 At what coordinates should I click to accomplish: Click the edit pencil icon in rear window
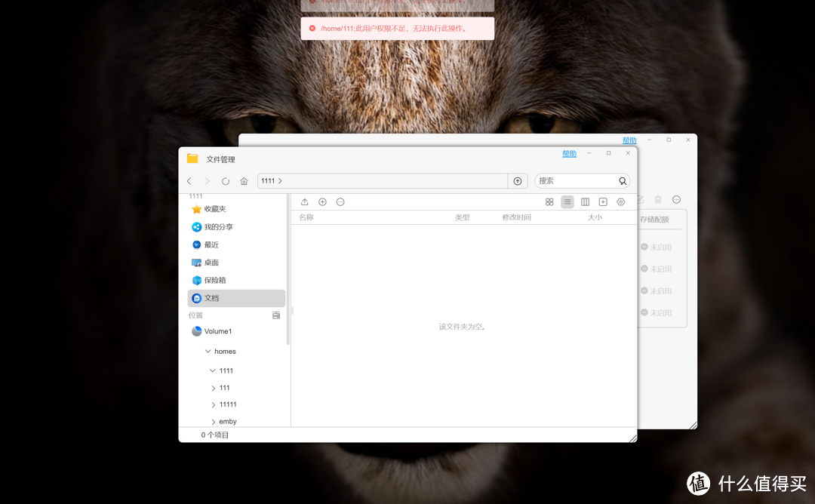(641, 199)
